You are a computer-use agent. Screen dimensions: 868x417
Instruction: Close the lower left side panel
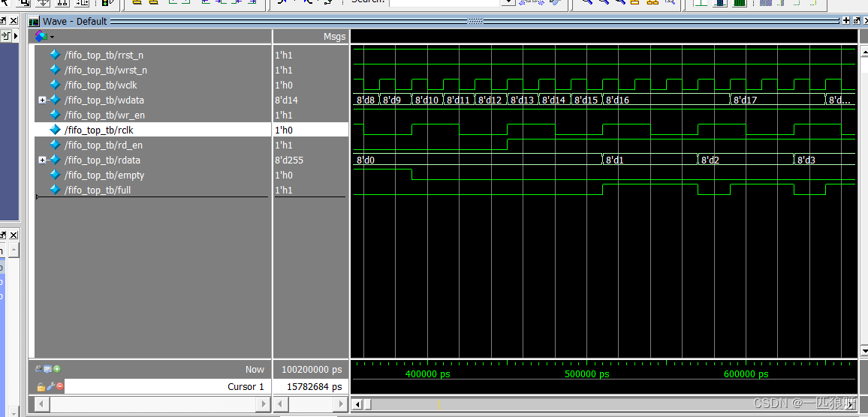[14, 235]
